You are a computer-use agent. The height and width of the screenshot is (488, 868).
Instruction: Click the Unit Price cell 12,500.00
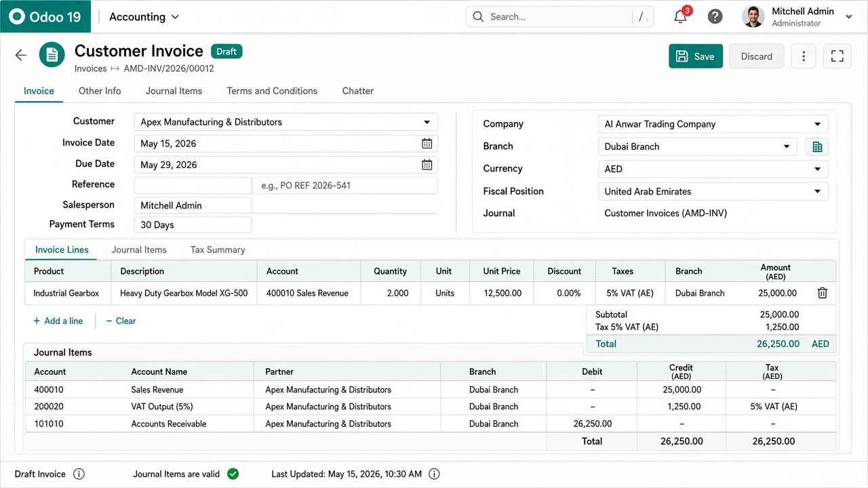[502, 293]
